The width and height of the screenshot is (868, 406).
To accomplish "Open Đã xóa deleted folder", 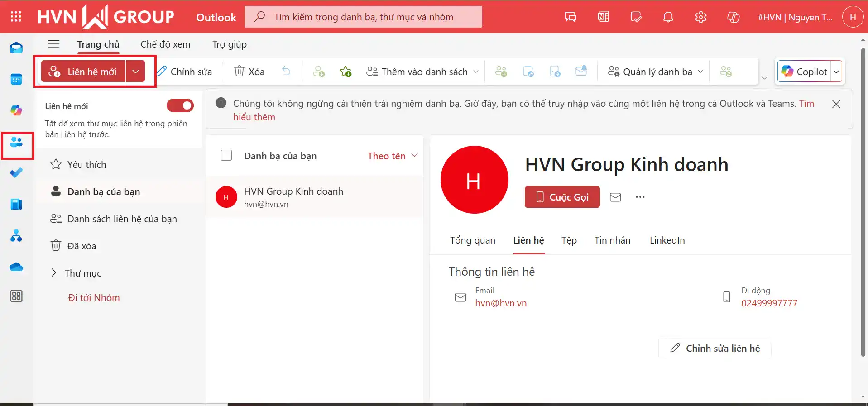I will click(119, 246).
